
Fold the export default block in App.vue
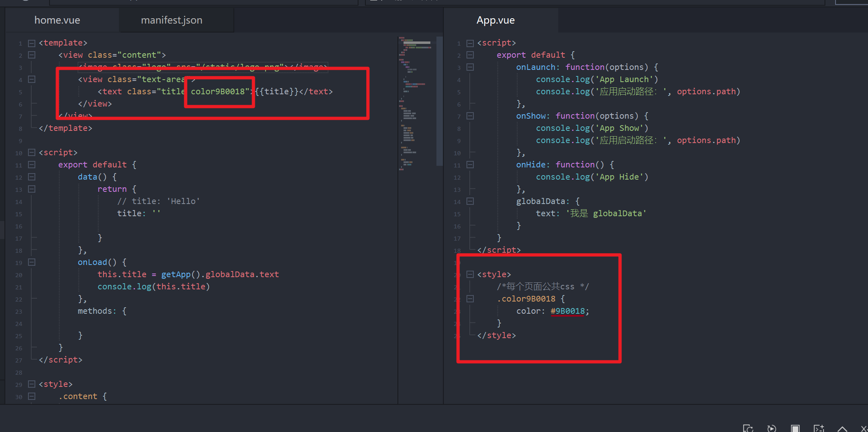(x=470, y=55)
